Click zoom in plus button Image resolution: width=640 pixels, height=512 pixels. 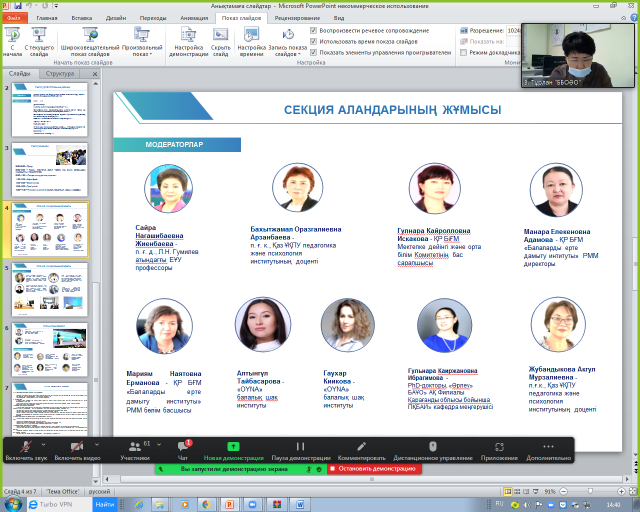tap(621, 491)
